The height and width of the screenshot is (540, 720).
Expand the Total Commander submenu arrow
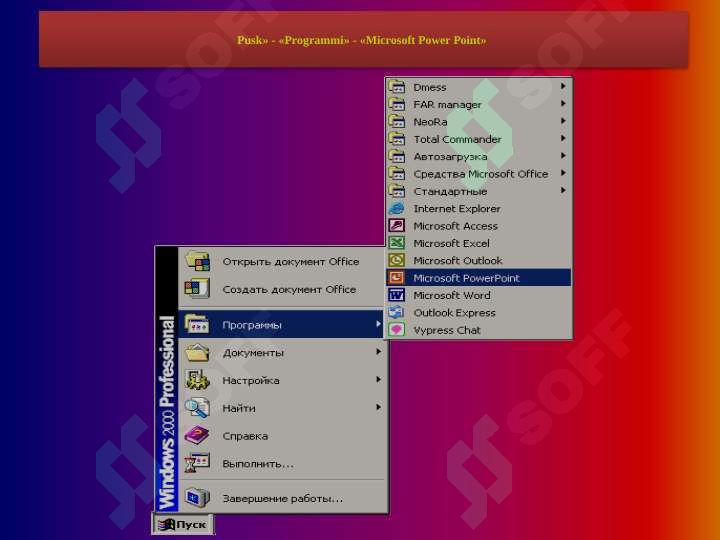[x=563, y=138]
